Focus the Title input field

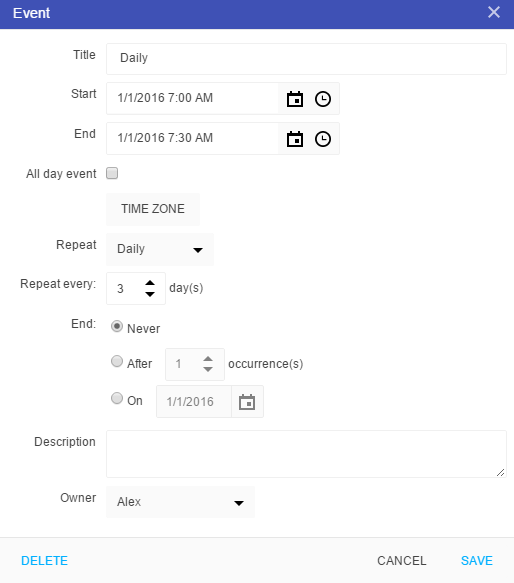tap(306, 59)
